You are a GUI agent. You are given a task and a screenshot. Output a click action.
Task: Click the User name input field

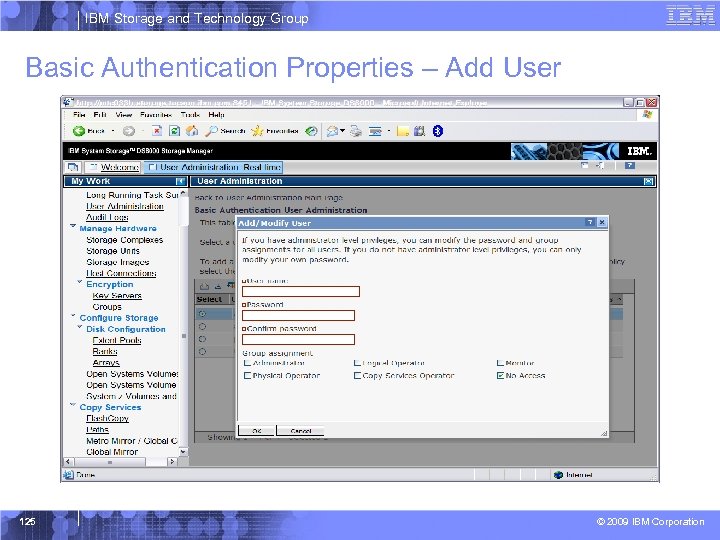click(301, 292)
